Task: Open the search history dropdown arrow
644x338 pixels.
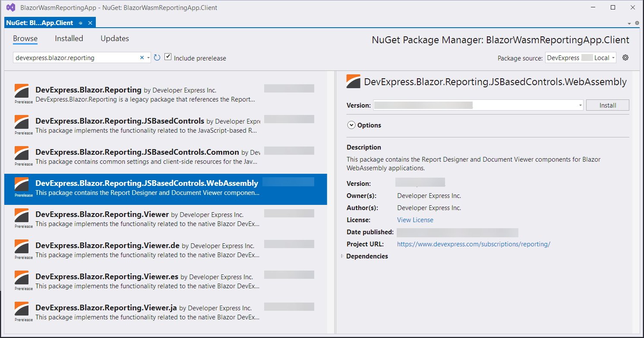Action: tap(148, 58)
